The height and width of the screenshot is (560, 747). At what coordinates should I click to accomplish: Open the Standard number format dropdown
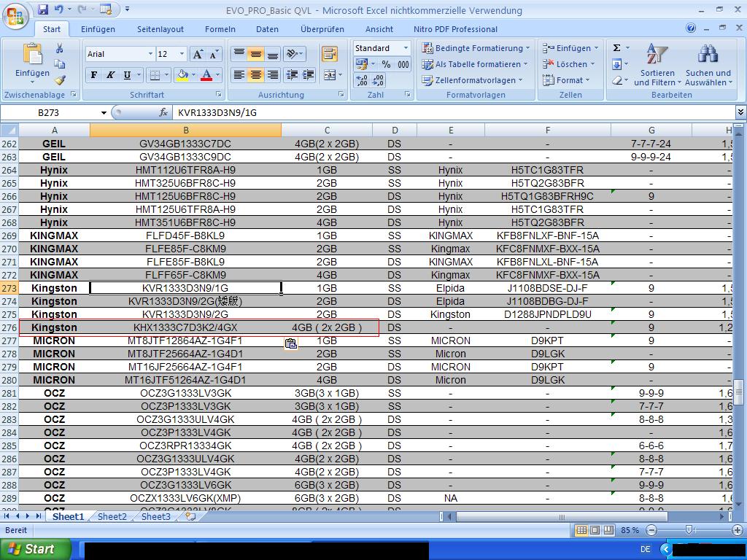click(x=406, y=48)
